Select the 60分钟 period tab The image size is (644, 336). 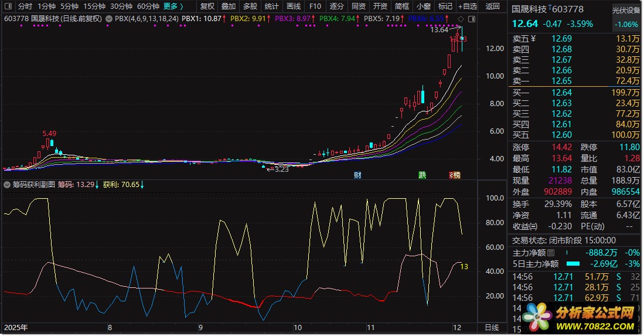click(148, 6)
